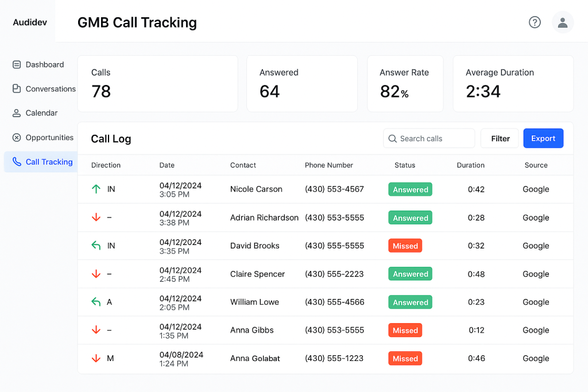Viewport: 588px width, 392px height.
Task: Export the call log
Action: [x=543, y=138]
